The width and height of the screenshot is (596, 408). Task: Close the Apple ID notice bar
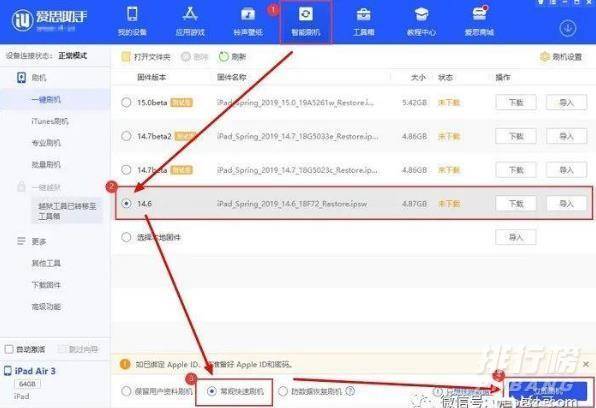[586, 364]
